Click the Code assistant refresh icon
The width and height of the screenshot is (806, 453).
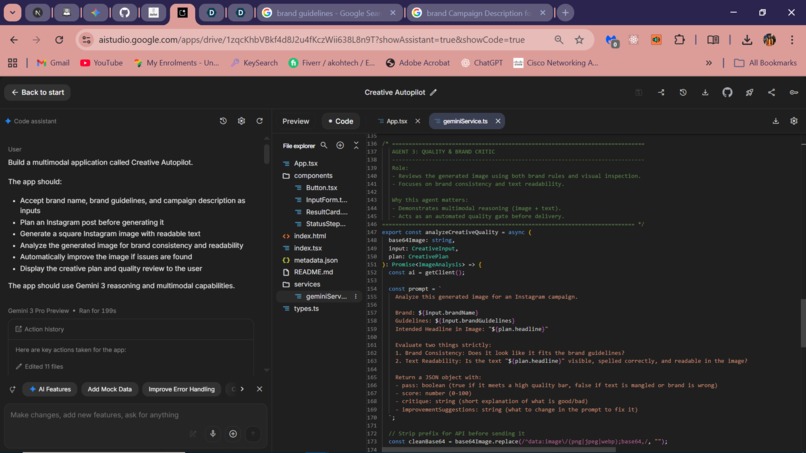[x=260, y=121]
